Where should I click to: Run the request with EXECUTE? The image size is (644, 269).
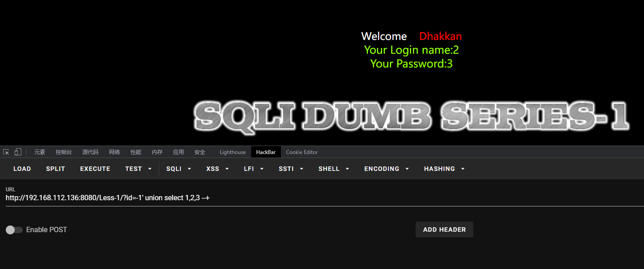point(95,169)
